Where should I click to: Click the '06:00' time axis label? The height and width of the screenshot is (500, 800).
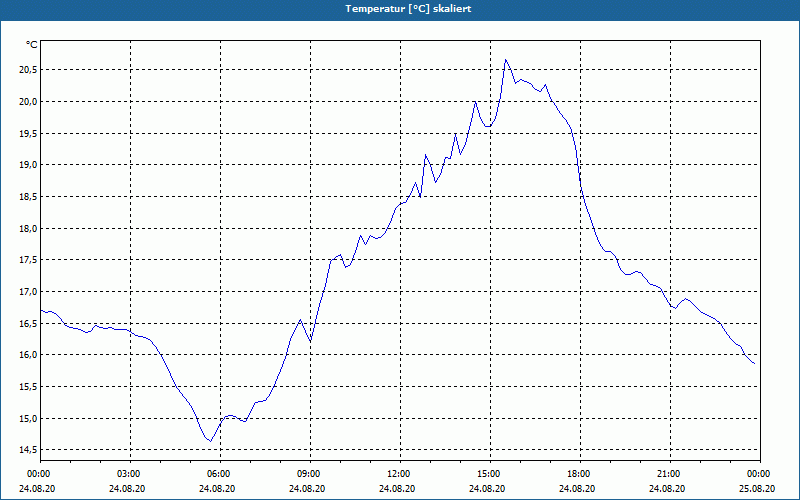[x=220, y=474]
